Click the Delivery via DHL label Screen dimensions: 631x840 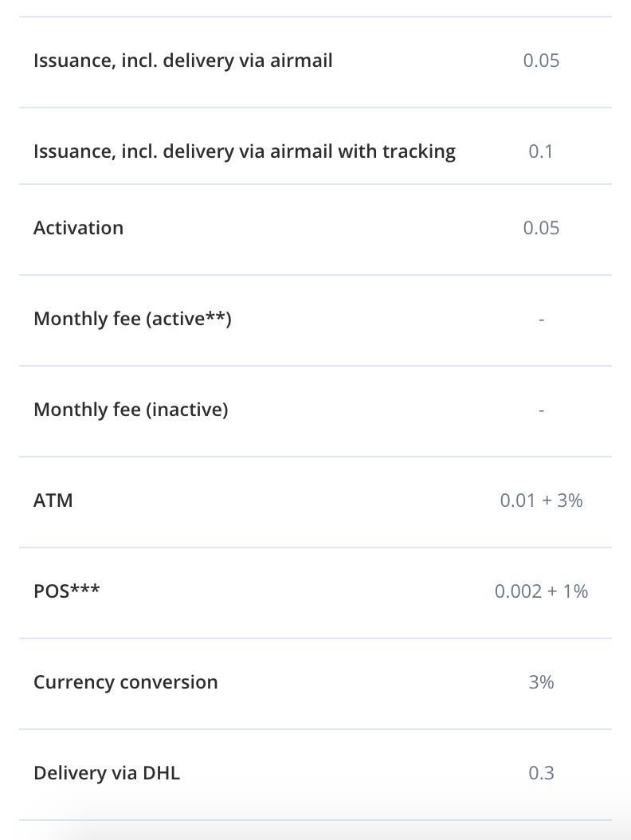tap(107, 773)
